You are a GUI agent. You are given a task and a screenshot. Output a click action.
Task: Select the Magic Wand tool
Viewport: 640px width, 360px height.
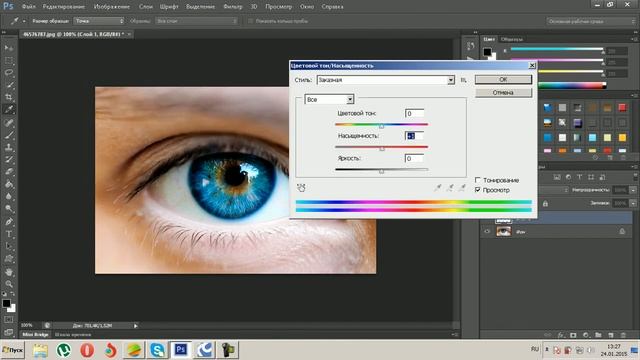tap(9, 85)
